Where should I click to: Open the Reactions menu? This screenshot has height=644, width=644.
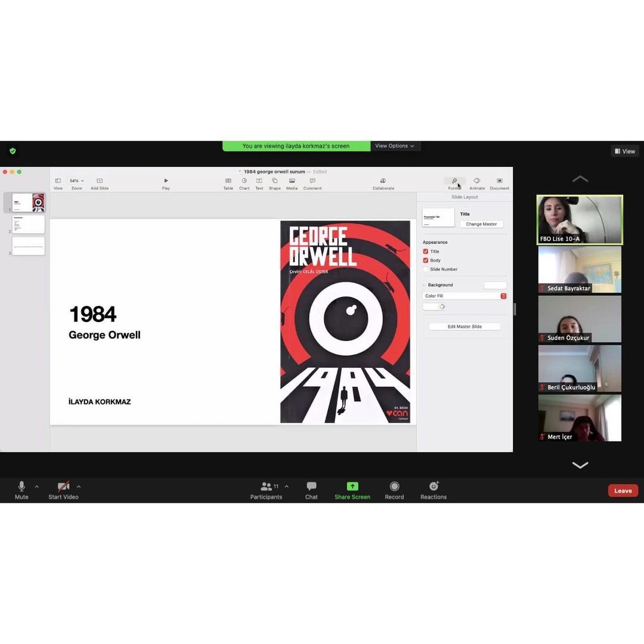(434, 490)
